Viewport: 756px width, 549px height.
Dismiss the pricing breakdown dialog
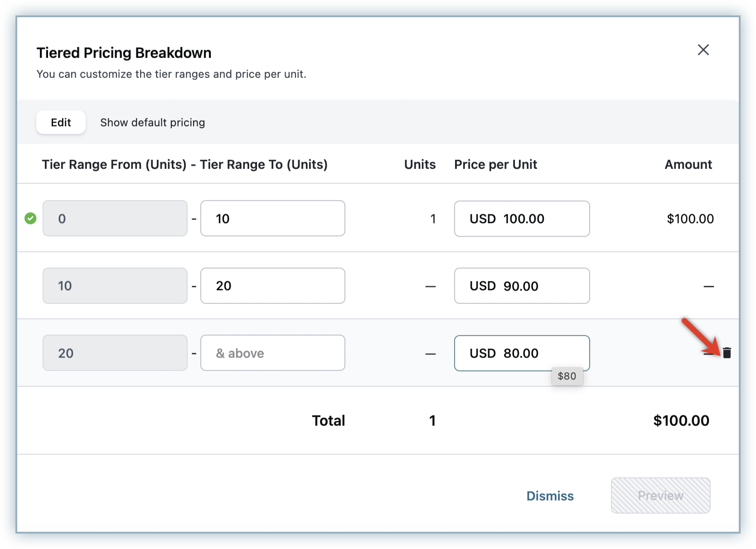tap(550, 496)
